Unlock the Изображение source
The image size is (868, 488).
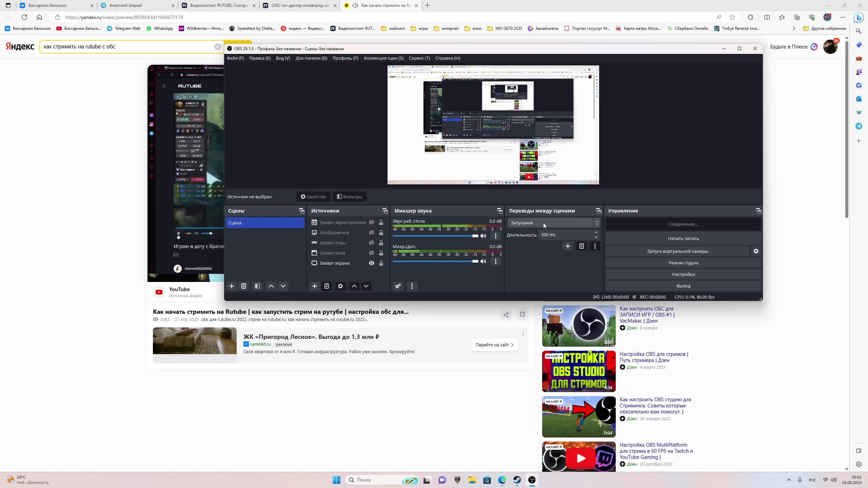pyautogui.click(x=381, y=232)
